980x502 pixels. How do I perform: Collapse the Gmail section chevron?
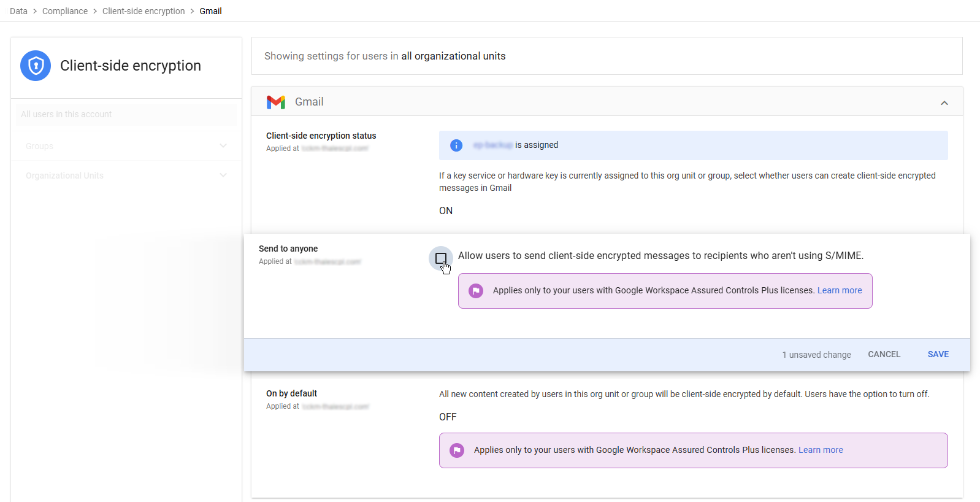click(x=944, y=102)
